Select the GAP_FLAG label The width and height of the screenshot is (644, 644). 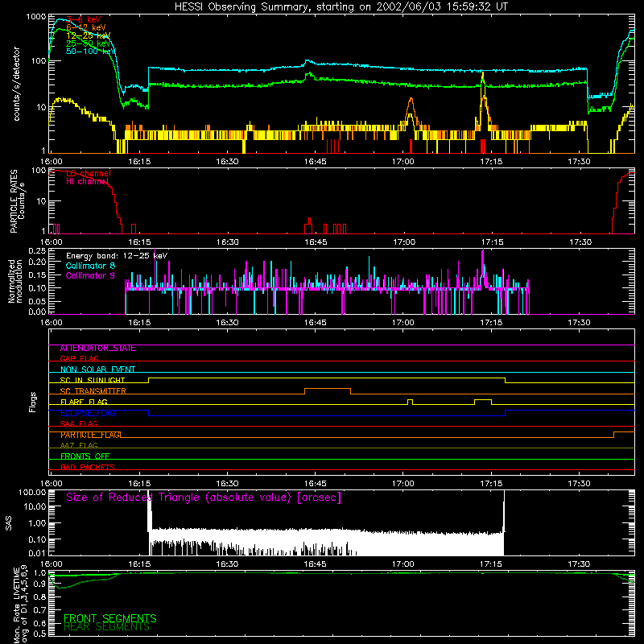79,358
